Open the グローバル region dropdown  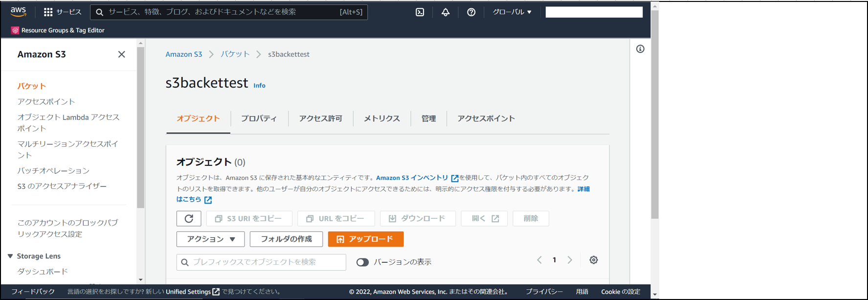click(512, 12)
